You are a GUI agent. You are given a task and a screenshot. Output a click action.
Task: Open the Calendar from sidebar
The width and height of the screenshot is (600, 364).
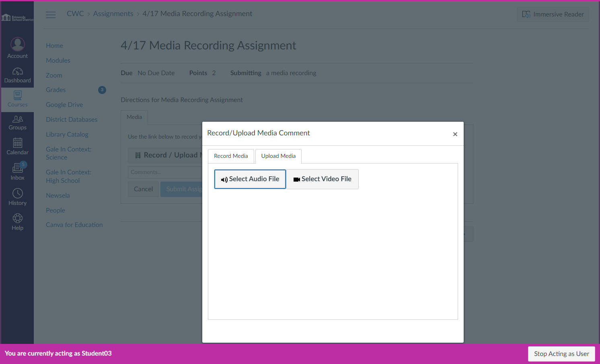17,147
